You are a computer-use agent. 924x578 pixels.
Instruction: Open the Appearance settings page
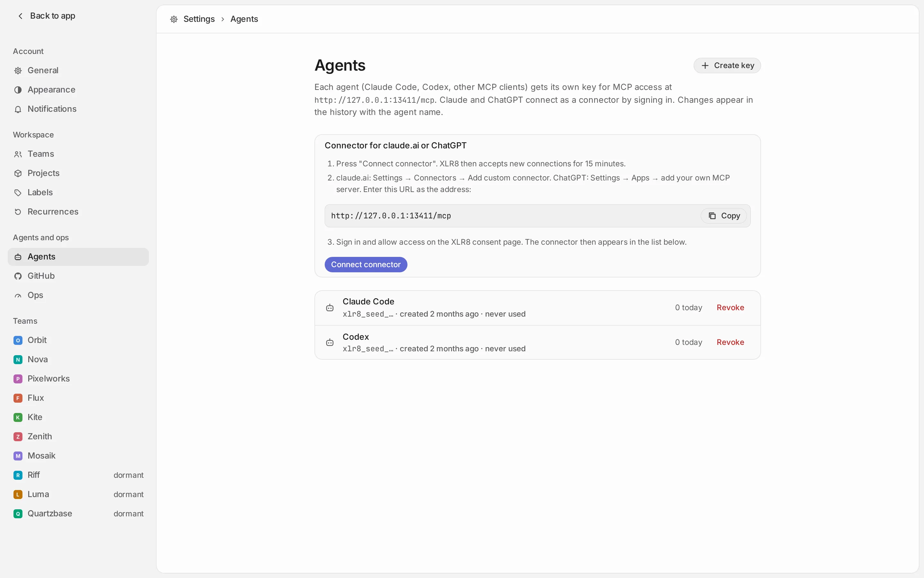pos(78,90)
